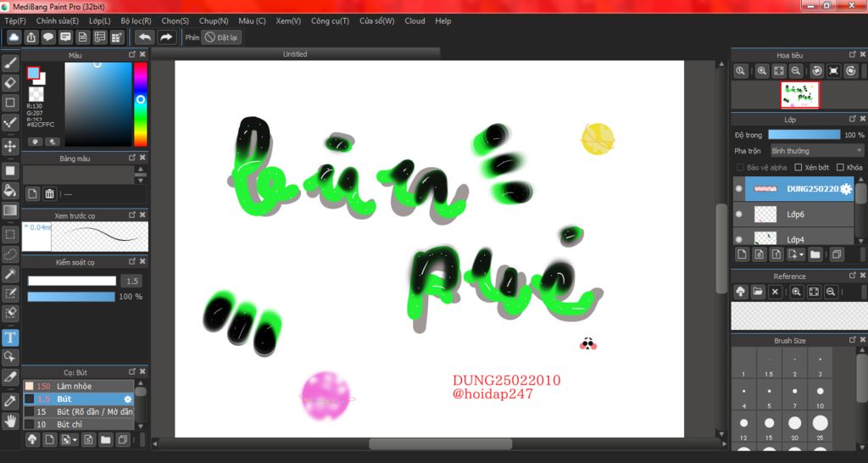This screenshot has width=868, height=463.
Task: Open the Chỉnh sửa(E) menu
Action: pos(58,21)
